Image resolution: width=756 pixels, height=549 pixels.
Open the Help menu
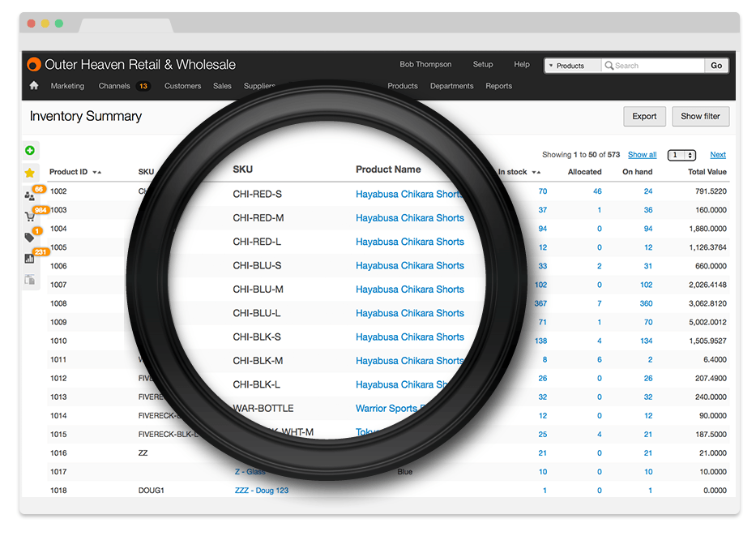click(522, 64)
